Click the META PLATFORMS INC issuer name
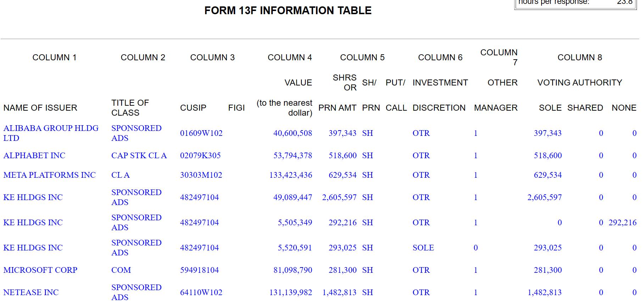Screen dimensions: 644x304 pyautogui.click(x=49, y=175)
